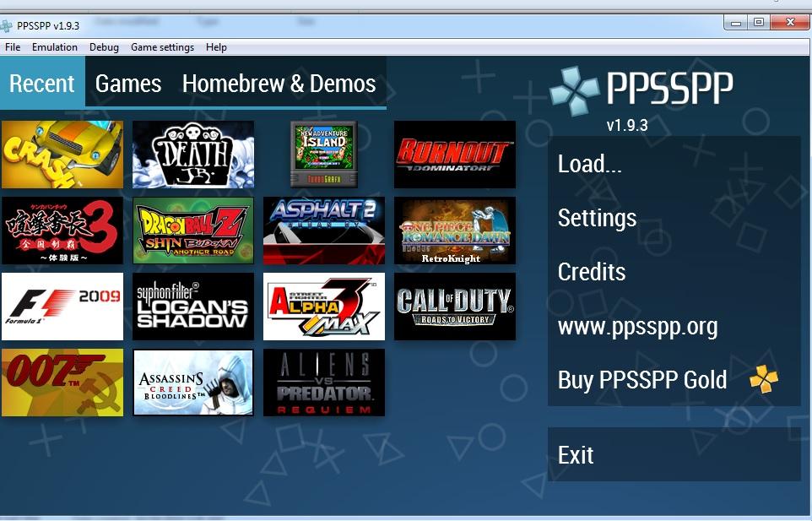Click the PPSSPP logo in the header
This screenshot has width=812, height=521.
point(641,90)
